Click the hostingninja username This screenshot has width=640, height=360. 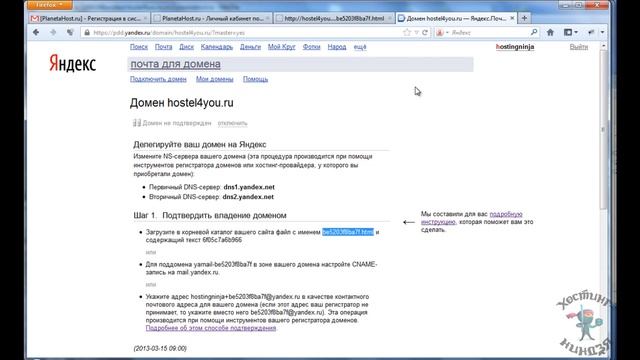click(x=515, y=47)
